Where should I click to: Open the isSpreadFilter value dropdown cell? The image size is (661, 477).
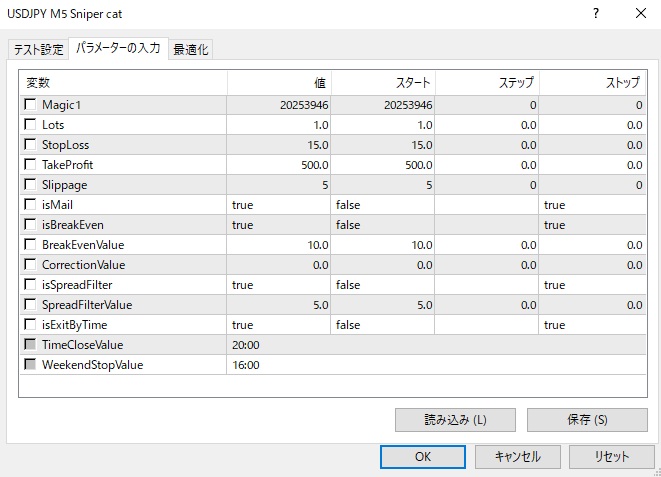pos(279,285)
